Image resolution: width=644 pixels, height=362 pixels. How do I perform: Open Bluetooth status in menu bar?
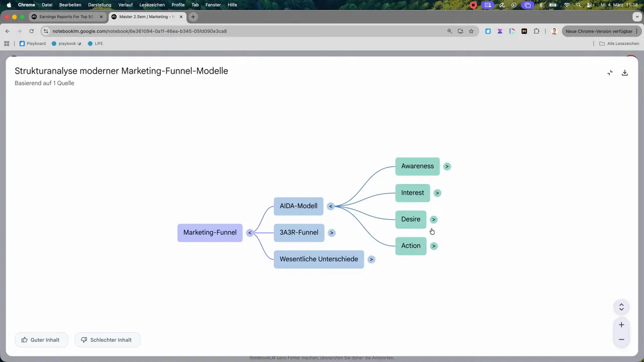click(541, 5)
